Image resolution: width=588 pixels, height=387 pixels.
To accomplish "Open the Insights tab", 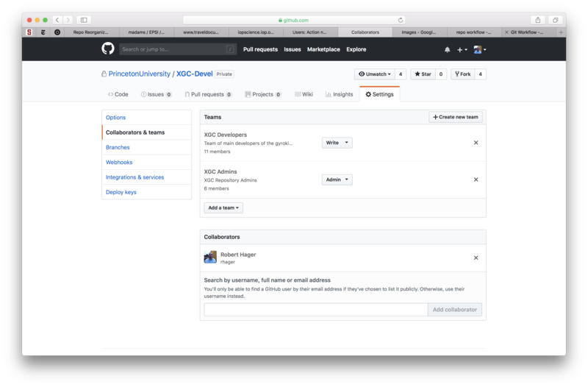I will pyautogui.click(x=339, y=94).
